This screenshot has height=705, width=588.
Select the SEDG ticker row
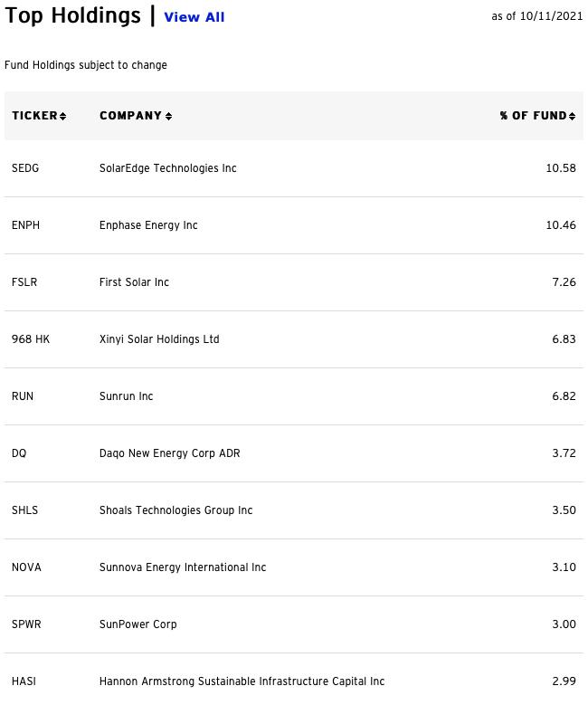[294, 168]
